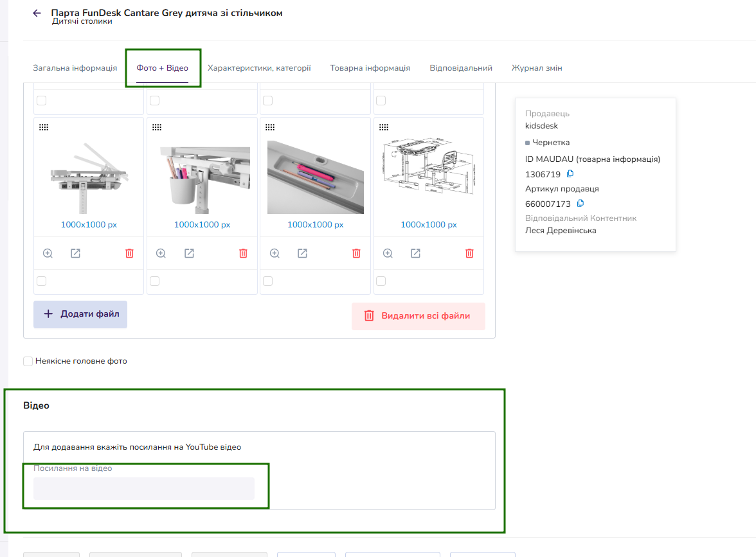
Task: Open the Товарна інформація tab
Action: (x=370, y=68)
